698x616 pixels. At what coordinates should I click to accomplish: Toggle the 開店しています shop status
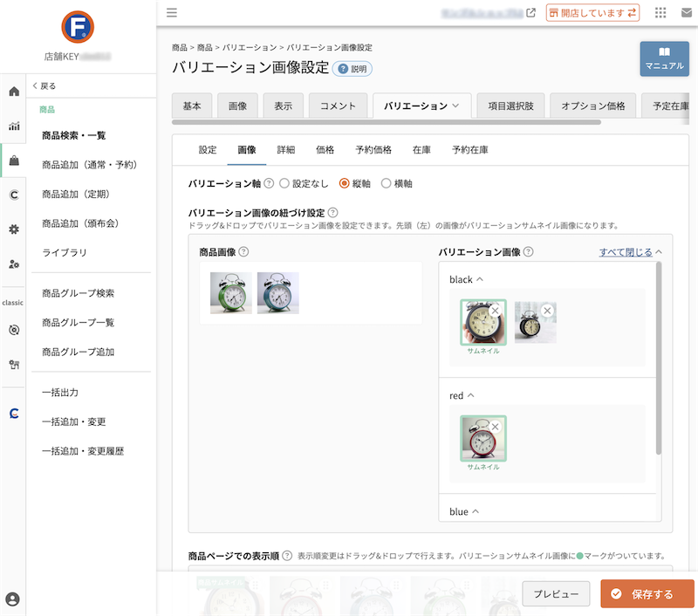coord(592,13)
